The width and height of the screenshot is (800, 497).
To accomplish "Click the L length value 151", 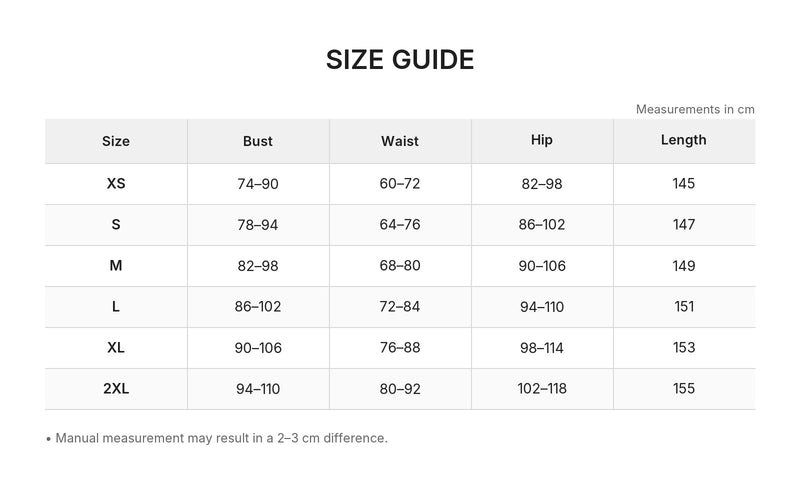I will click(684, 306).
